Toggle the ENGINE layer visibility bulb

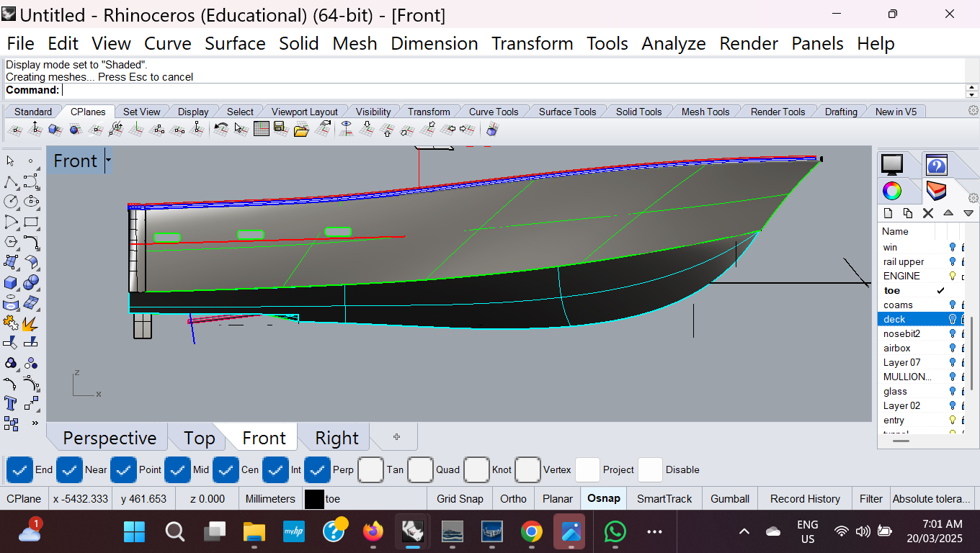coord(952,276)
